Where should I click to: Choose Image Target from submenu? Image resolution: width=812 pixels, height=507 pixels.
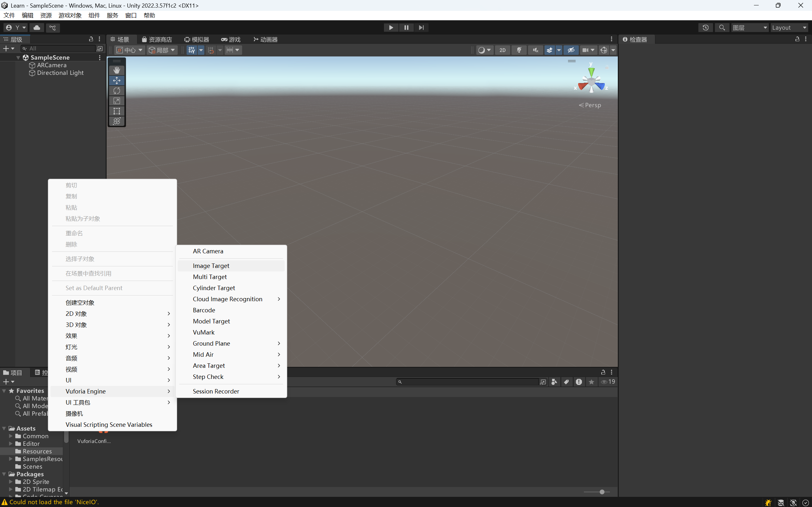point(211,266)
